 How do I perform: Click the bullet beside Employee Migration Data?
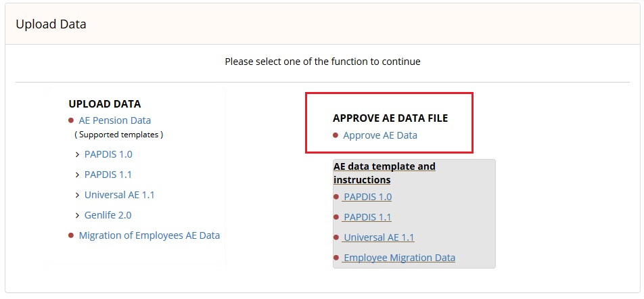point(336,258)
